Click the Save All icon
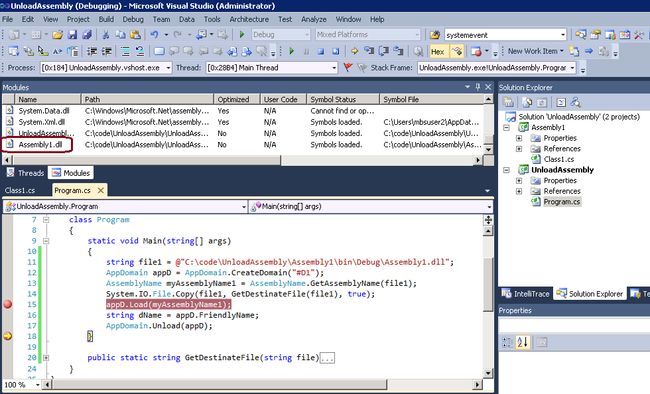The height and width of the screenshot is (394, 650). 87,35
